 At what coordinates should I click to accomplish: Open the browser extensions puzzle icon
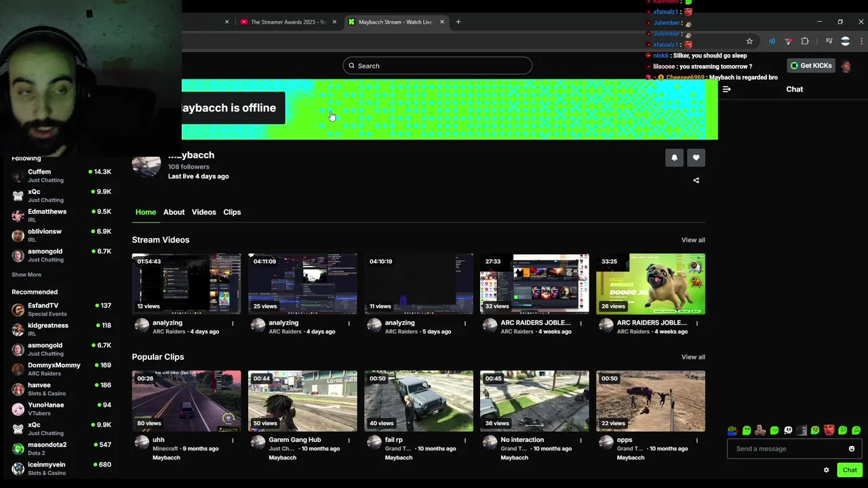805,41
